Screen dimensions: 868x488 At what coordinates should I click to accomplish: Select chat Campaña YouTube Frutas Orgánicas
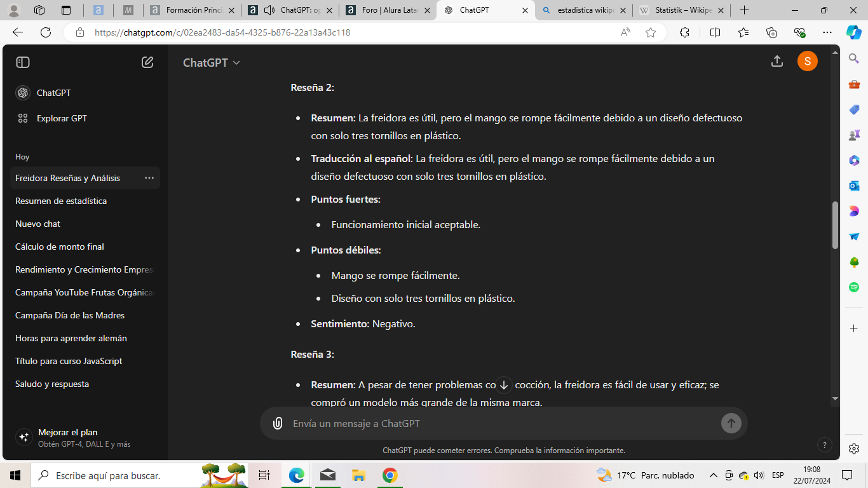(85, 292)
